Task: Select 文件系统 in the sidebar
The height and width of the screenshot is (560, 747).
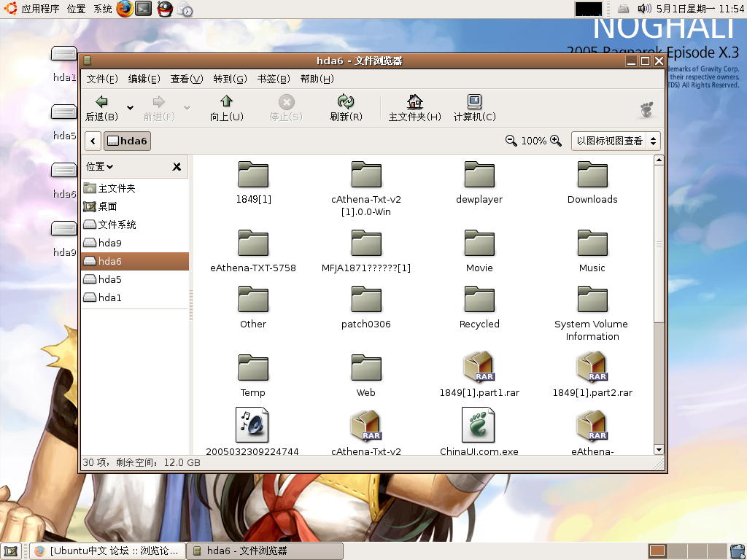Action: (x=135, y=225)
